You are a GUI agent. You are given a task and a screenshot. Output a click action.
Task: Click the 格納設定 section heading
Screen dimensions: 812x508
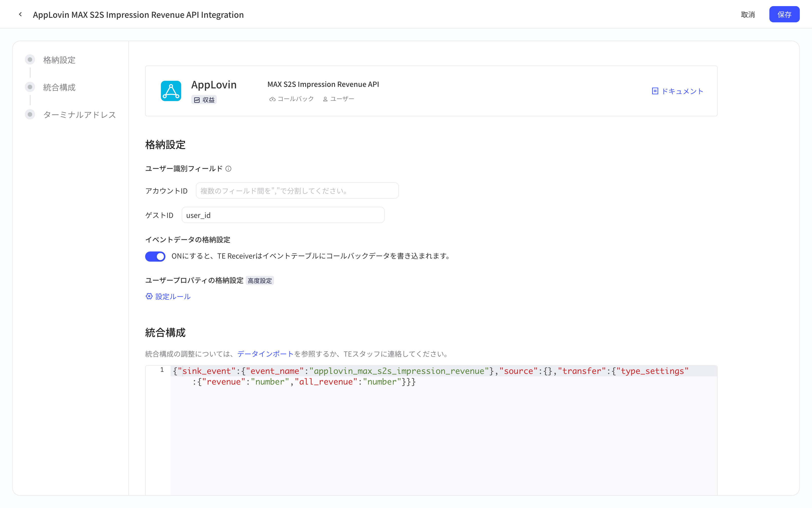[165, 145]
